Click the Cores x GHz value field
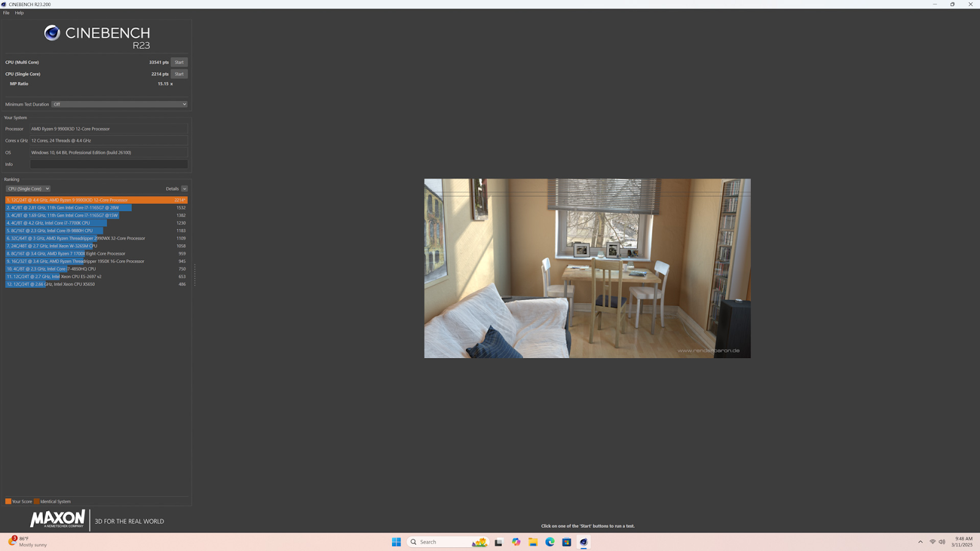 coord(109,140)
